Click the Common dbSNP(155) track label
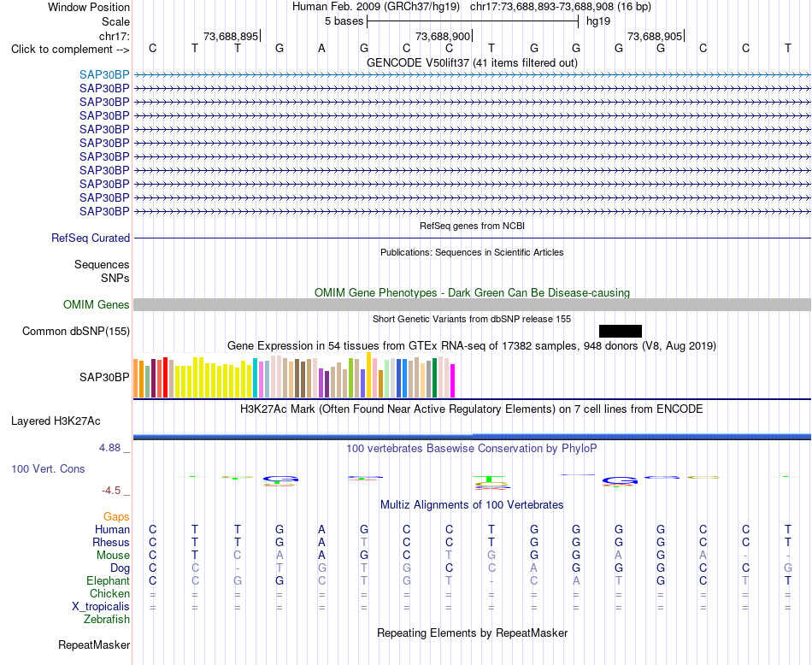The width and height of the screenshot is (812, 665). pos(75,332)
